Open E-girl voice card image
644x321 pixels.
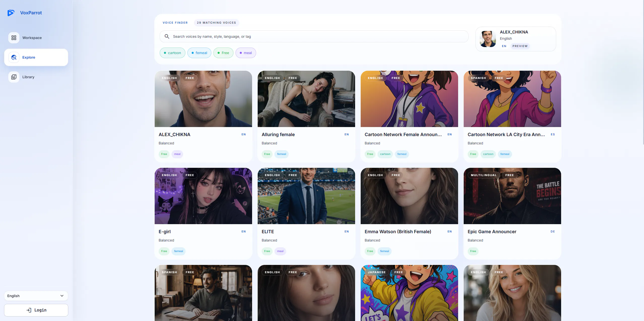tap(203, 196)
